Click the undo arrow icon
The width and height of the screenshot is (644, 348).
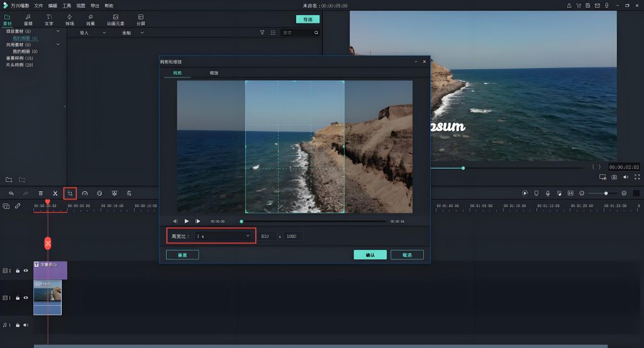pyautogui.click(x=11, y=193)
